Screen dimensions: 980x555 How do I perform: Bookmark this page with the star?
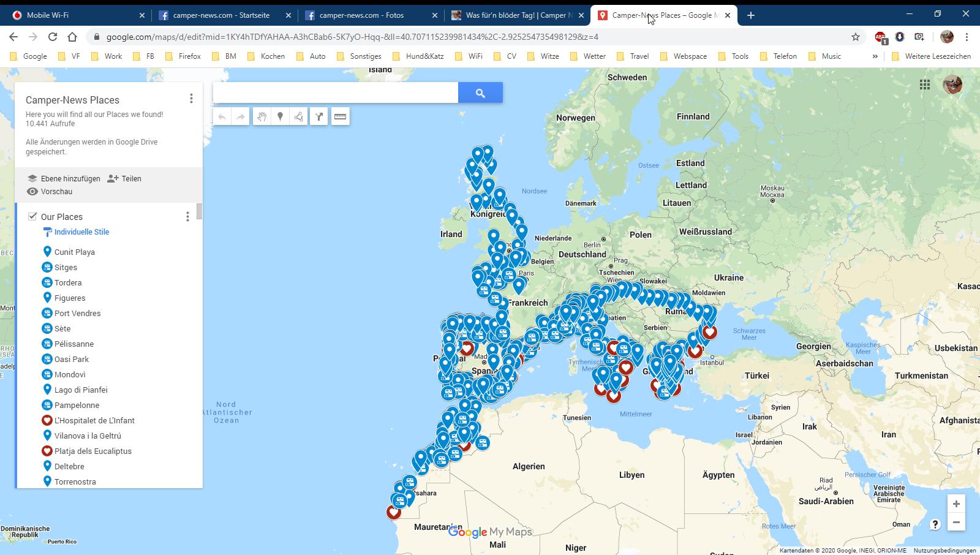tap(856, 37)
